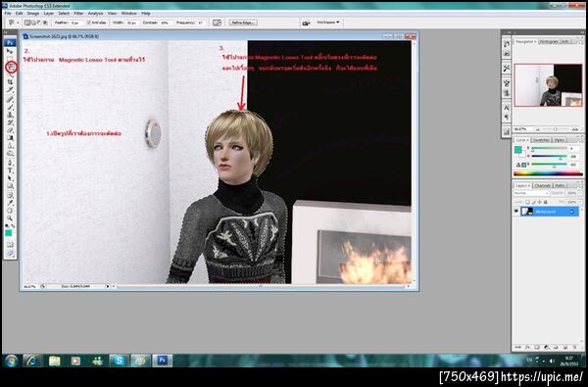588x387 pixels.
Task: Click the foreground color swatch in toolbox
Action: pyautogui.click(x=8, y=233)
